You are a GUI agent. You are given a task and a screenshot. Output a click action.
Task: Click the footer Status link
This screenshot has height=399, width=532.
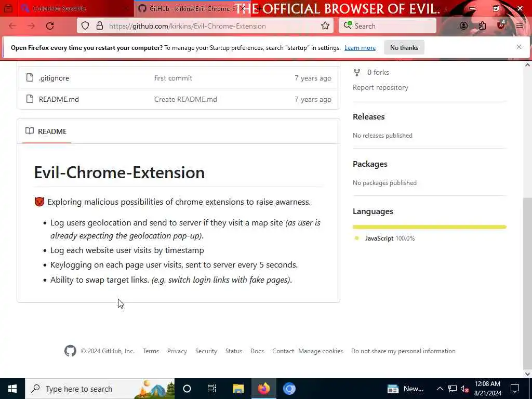(234, 351)
